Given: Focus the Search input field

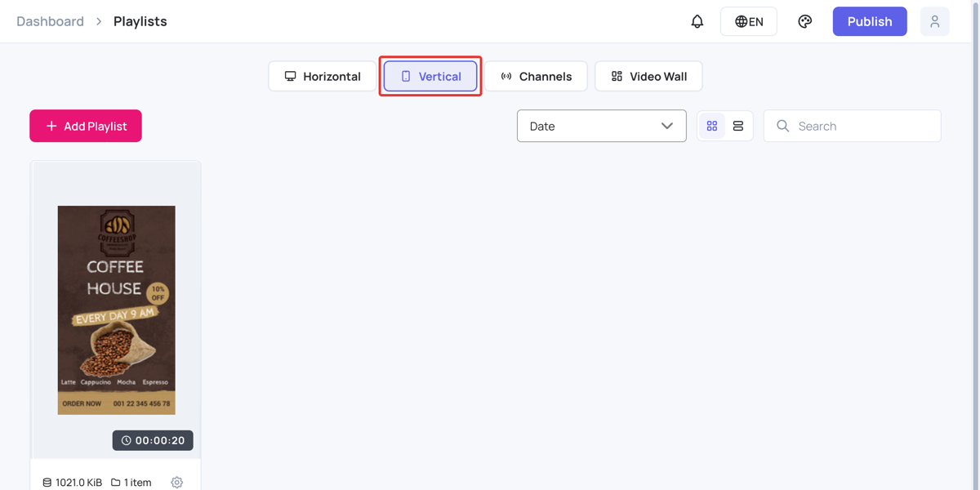Looking at the screenshot, I should (853, 126).
